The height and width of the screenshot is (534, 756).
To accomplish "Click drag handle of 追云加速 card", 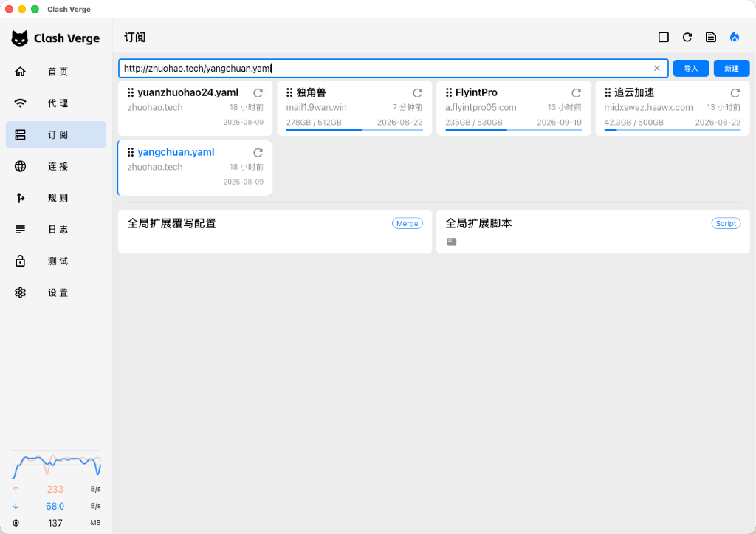I will (608, 92).
